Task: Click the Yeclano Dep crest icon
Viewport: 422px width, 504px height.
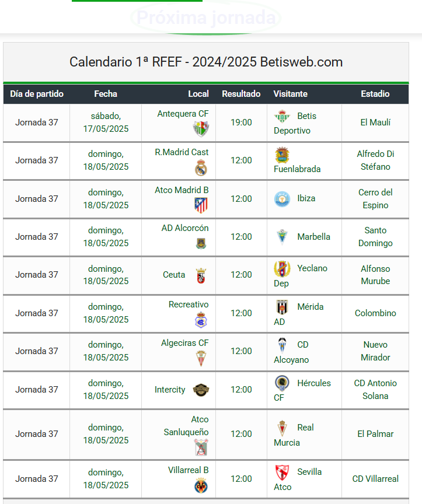Action: tap(282, 269)
